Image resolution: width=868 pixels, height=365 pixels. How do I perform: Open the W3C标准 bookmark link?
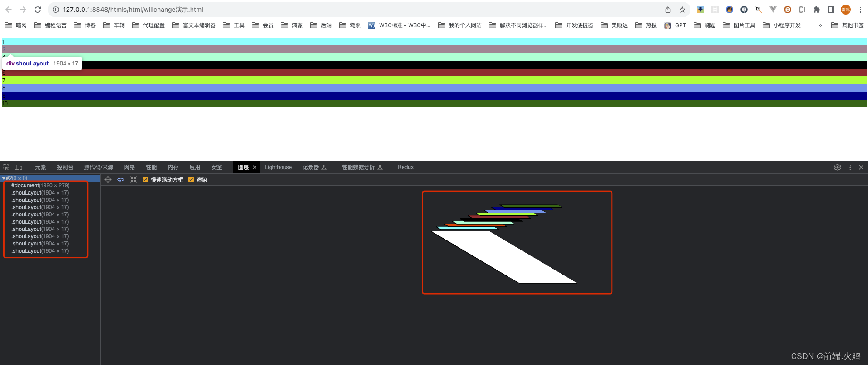point(399,25)
